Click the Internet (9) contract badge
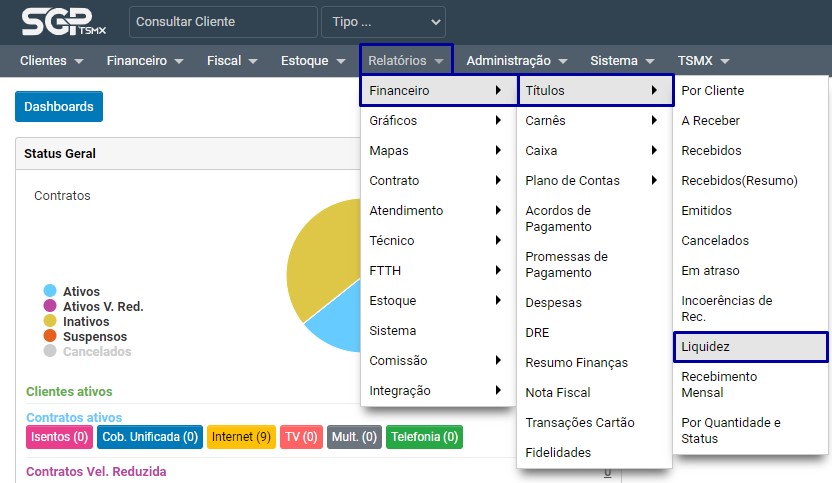The height and width of the screenshot is (483, 832). (241, 437)
